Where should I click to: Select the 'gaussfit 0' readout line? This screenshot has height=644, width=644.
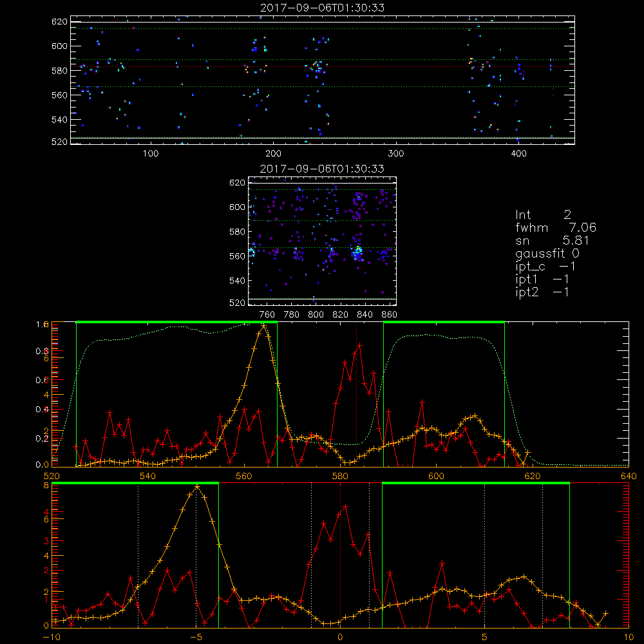click(547, 253)
